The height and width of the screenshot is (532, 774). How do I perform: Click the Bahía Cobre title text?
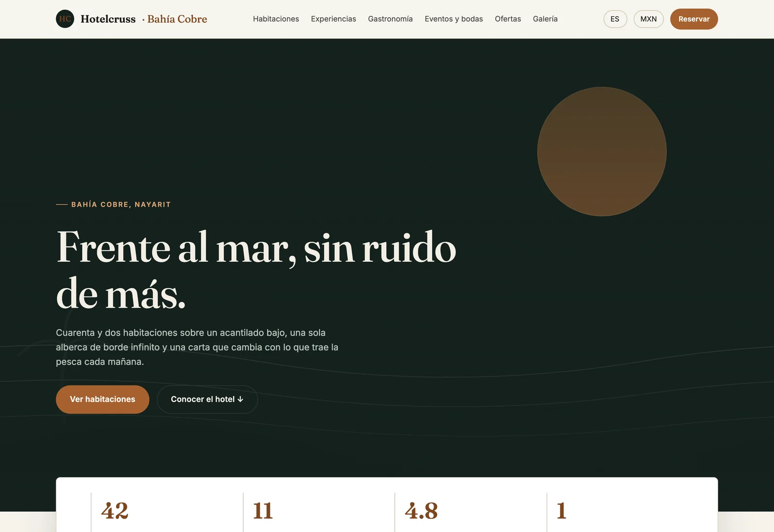point(177,19)
